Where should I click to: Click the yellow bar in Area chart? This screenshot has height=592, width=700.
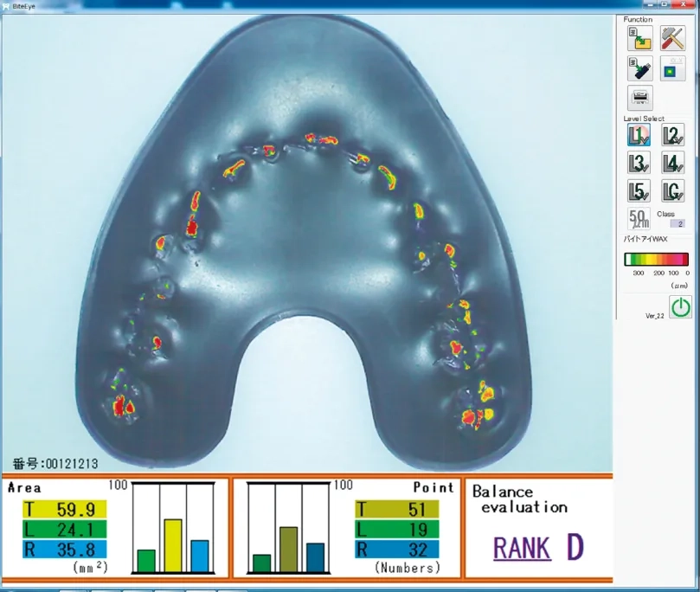pos(172,545)
